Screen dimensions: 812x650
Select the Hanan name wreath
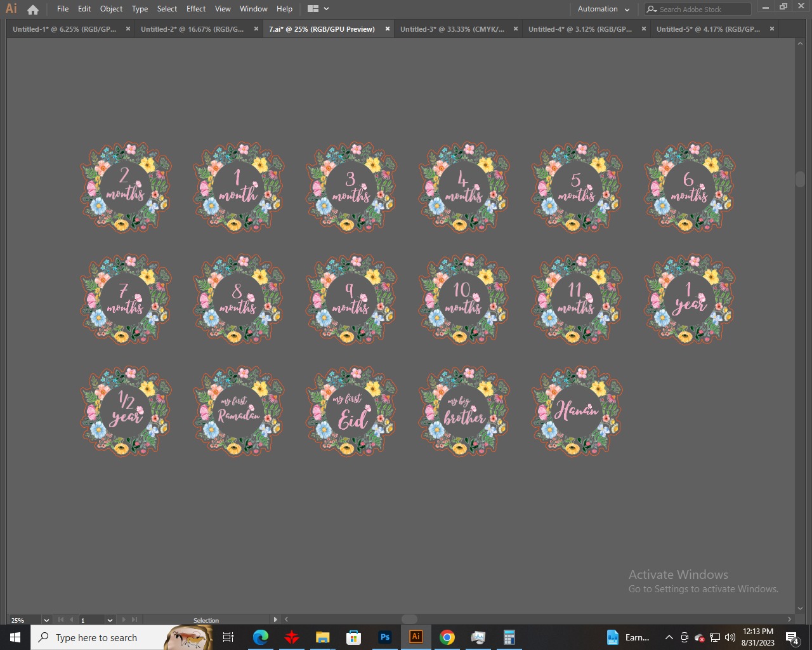[577, 411]
